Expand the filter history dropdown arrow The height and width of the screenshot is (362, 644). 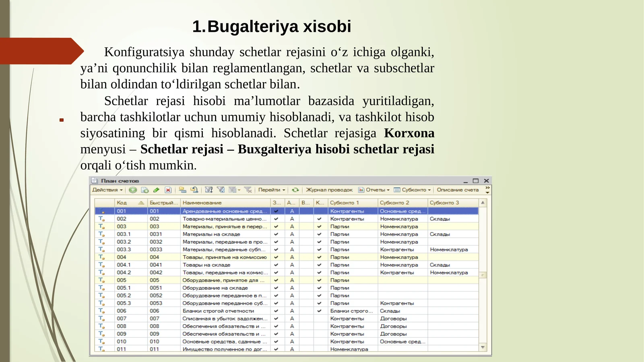tap(239, 190)
